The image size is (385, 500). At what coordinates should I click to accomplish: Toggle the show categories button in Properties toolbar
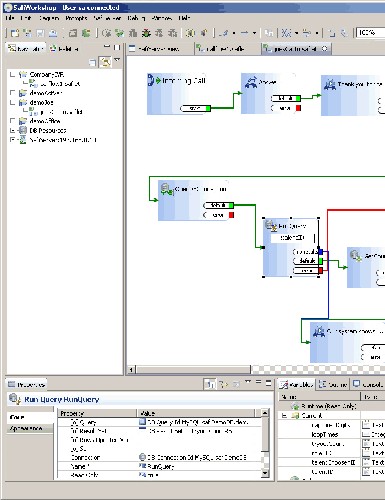point(210,384)
